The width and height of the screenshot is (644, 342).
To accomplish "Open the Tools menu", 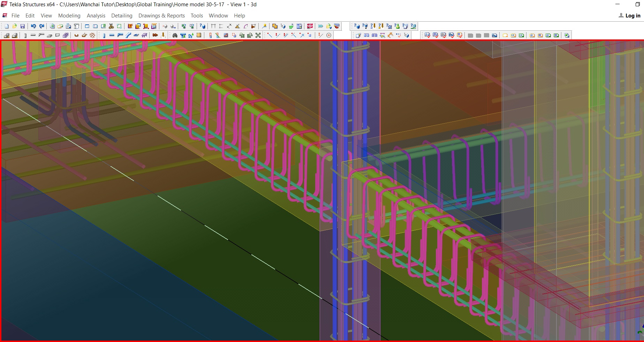I will [197, 16].
